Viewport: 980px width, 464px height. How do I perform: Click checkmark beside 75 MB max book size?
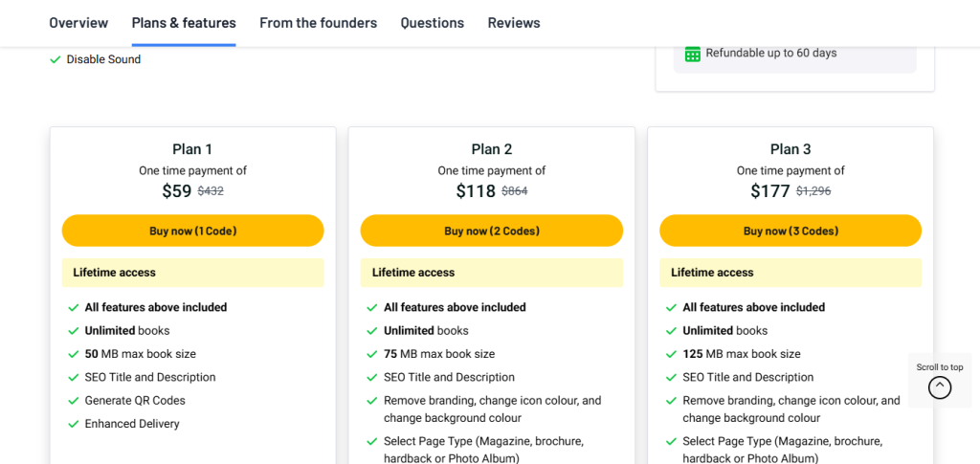(371, 354)
